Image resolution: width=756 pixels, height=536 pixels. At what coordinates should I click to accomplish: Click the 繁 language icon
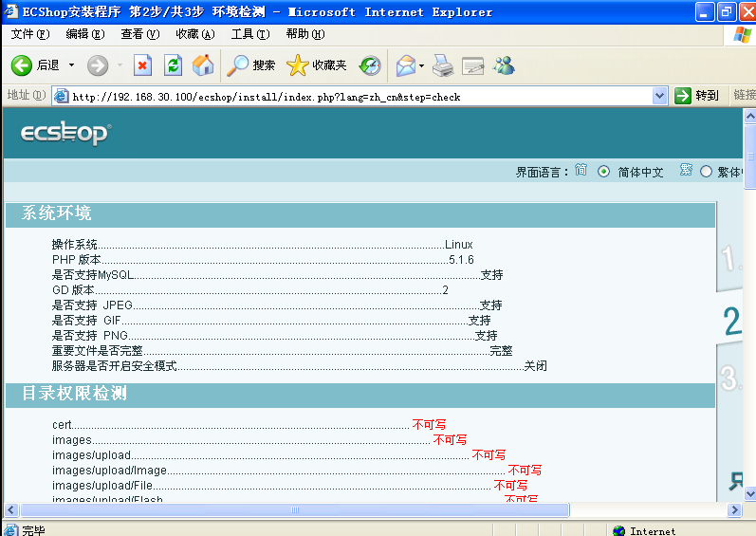pos(686,170)
